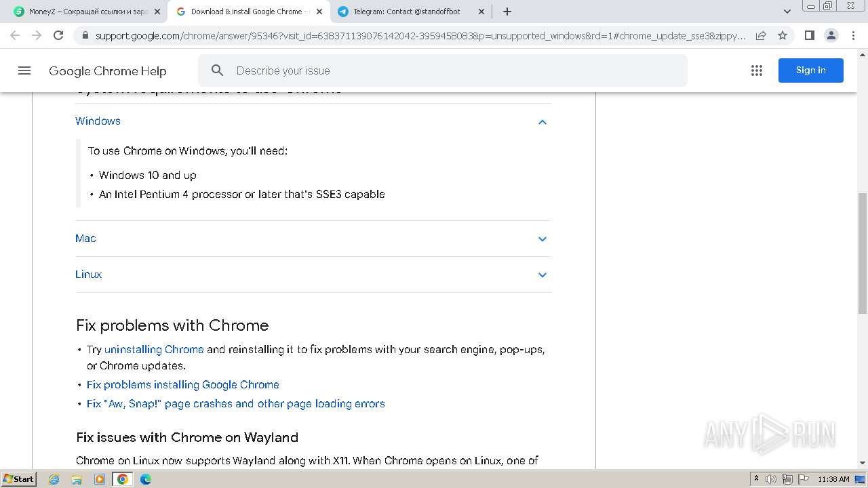Screen dimensions: 868x488
Task: Launch Internet Explorer from taskbar
Action: click(x=54, y=479)
